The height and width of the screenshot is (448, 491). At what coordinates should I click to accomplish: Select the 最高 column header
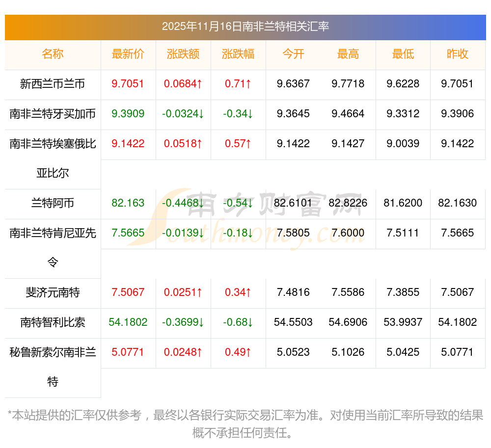(348, 54)
